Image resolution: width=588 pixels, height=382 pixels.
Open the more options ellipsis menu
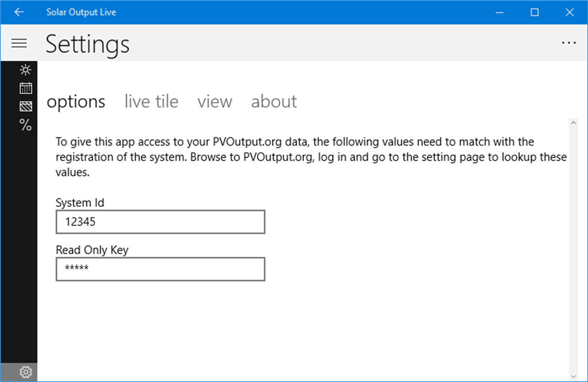[x=569, y=43]
